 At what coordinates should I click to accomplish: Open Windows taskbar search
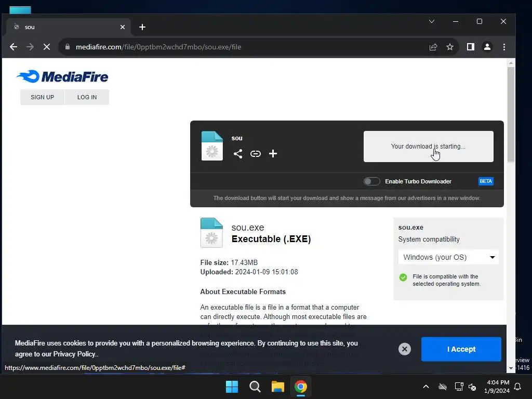(x=255, y=387)
